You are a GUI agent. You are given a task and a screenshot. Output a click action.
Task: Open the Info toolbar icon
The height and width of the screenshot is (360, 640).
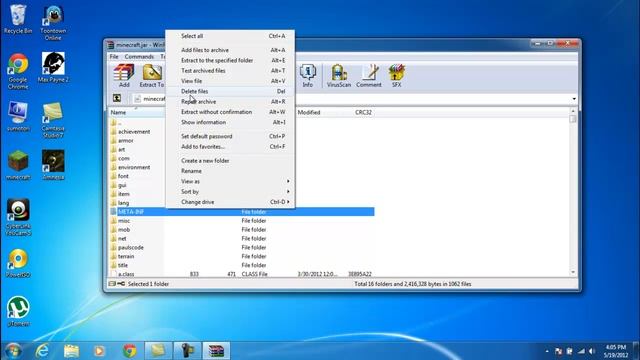pyautogui.click(x=307, y=76)
